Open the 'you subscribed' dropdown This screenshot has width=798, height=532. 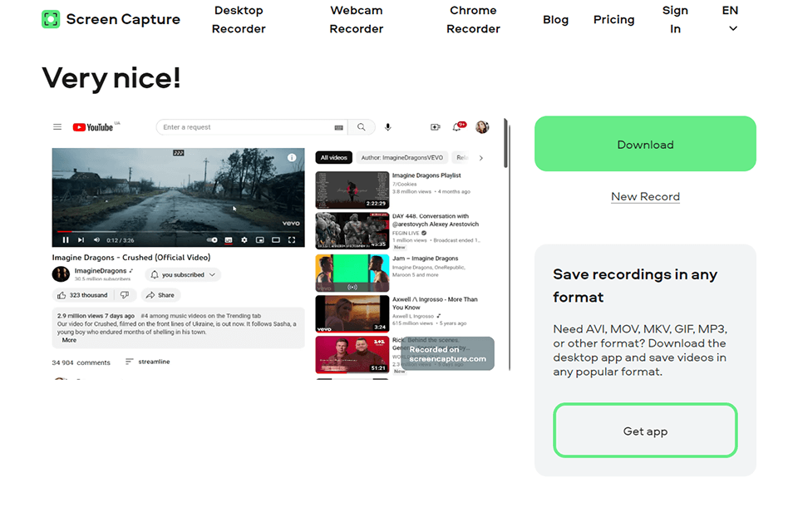coord(183,274)
